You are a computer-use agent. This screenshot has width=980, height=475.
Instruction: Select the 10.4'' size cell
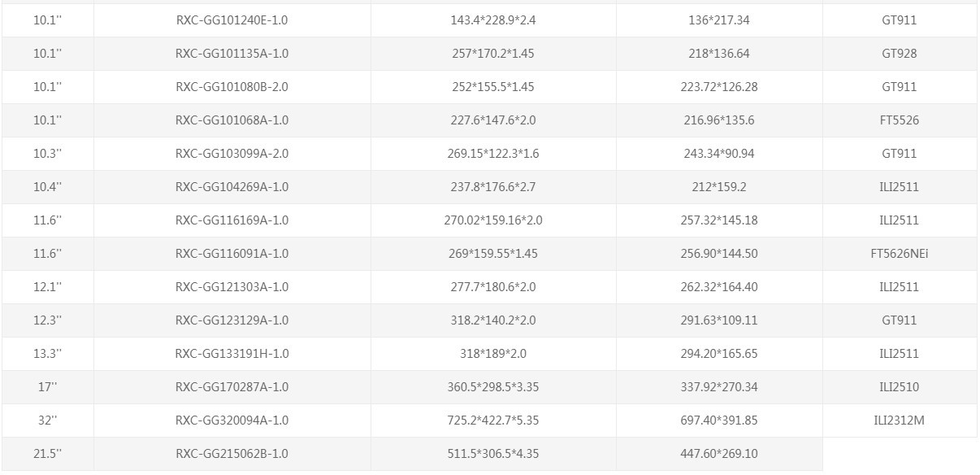pos(48,187)
